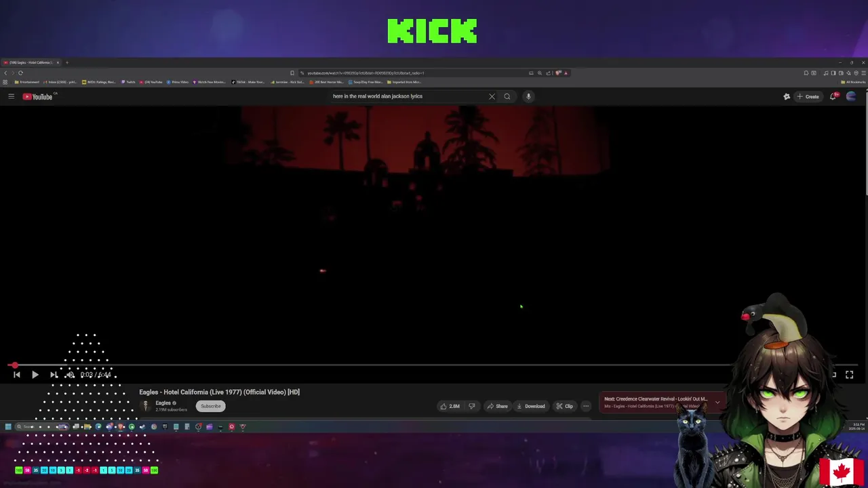Image resolution: width=868 pixels, height=488 pixels.
Task: Like the video with thumbs up
Action: [x=450, y=406]
